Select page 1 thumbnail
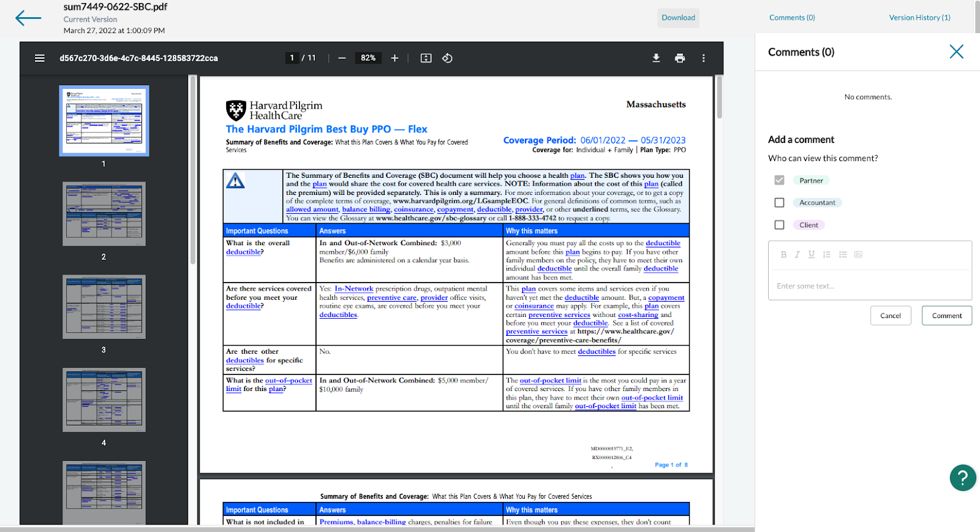Viewport: 980px width, 532px height. point(104,121)
